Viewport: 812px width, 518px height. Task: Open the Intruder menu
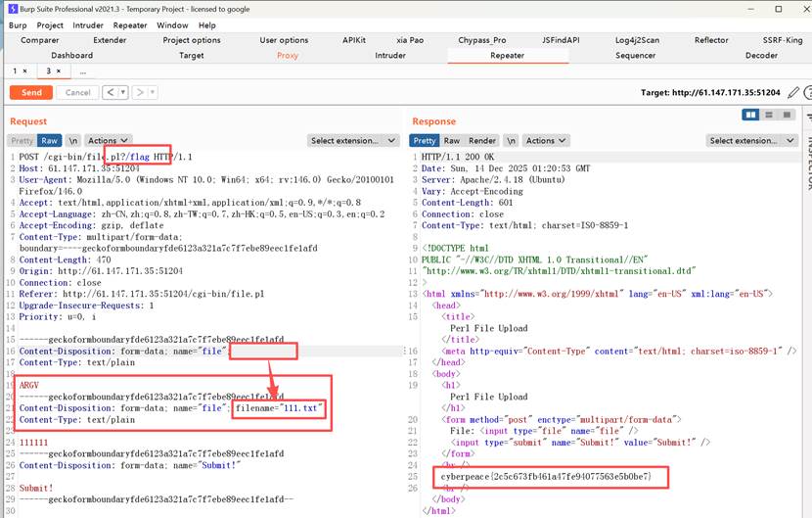(x=87, y=25)
